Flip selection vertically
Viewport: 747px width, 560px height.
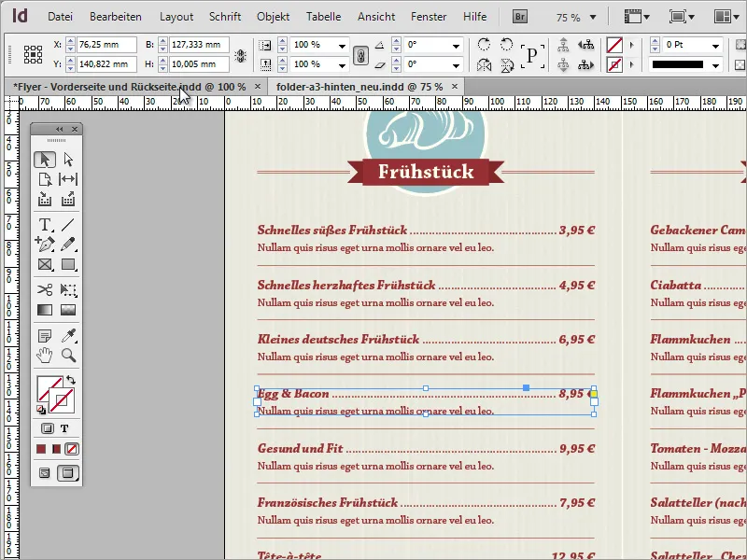507,64
